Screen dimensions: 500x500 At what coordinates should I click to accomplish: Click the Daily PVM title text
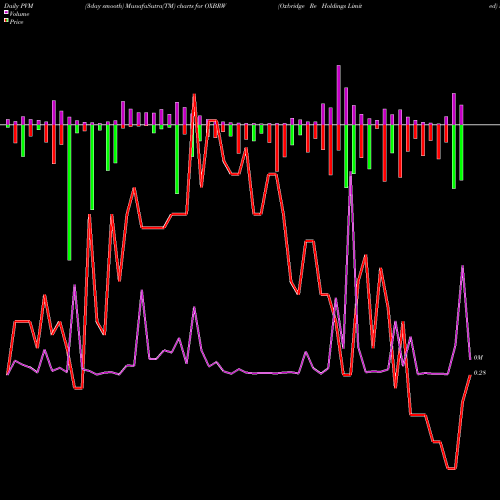(19, 6)
